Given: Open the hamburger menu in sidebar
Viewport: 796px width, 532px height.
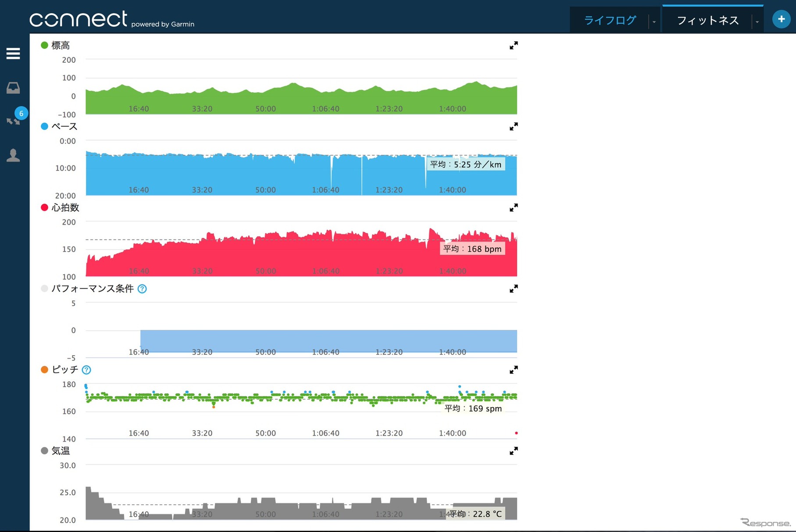Looking at the screenshot, I should 13,54.
